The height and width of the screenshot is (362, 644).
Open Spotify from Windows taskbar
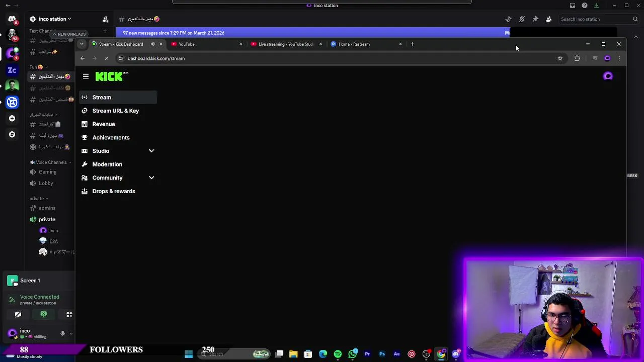pos(338,354)
